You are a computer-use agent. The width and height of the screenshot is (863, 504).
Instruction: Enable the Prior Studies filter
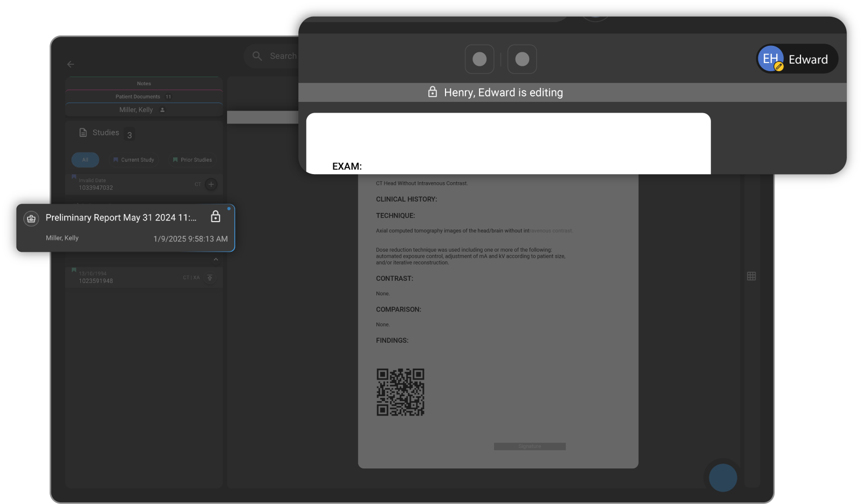click(192, 160)
